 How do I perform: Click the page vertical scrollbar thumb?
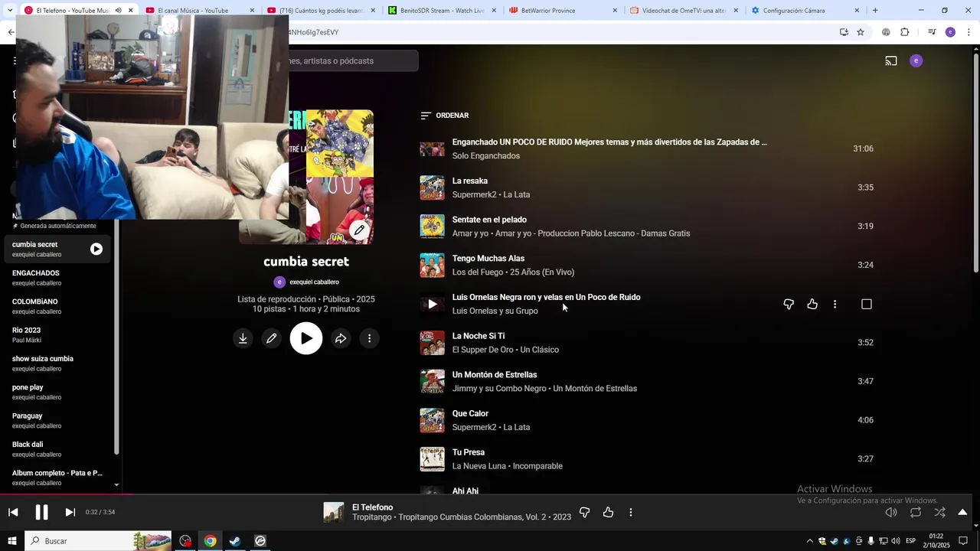[x=975, y=162]
